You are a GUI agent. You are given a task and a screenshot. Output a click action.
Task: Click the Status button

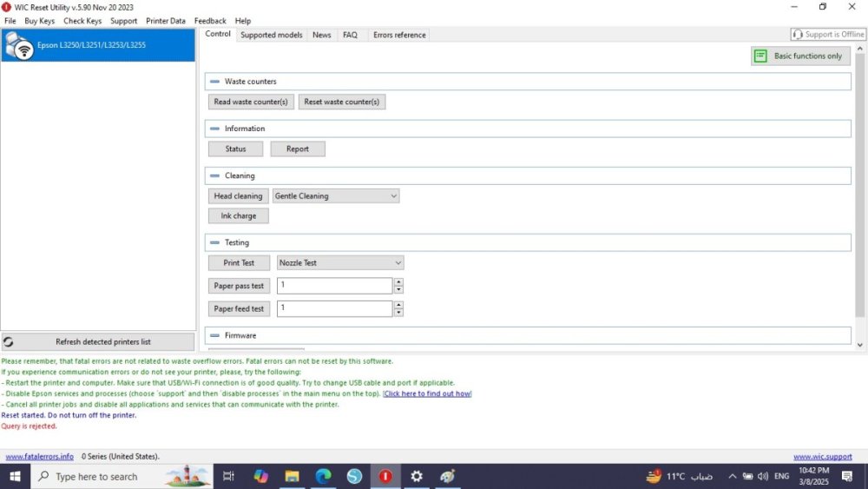click(x=235, y=149)
